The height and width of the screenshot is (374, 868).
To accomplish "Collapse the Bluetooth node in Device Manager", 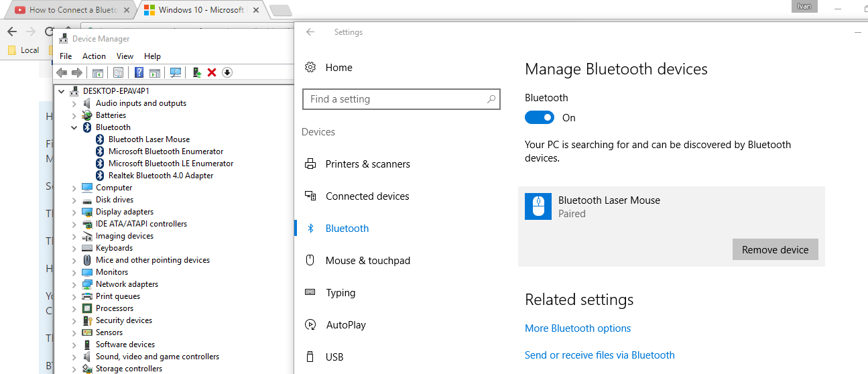I will [74, 127].
